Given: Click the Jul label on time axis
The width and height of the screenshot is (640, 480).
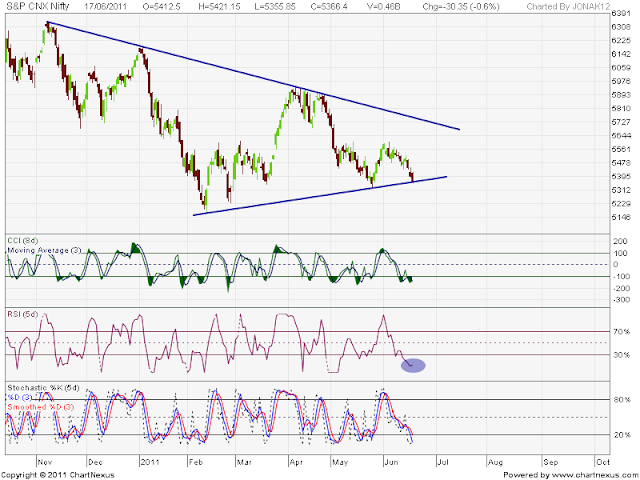Looking at the screenshot, I should [443, 462].
